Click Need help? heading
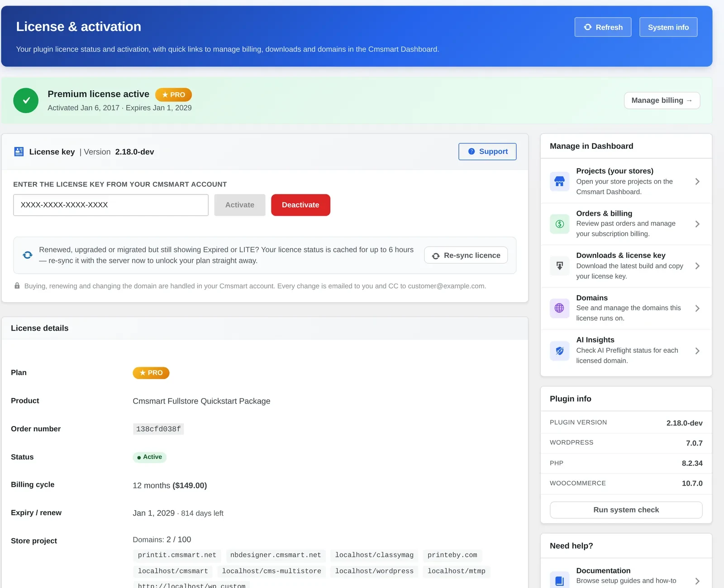The height and width of the screenshot is (588, 724). point(571,546)
